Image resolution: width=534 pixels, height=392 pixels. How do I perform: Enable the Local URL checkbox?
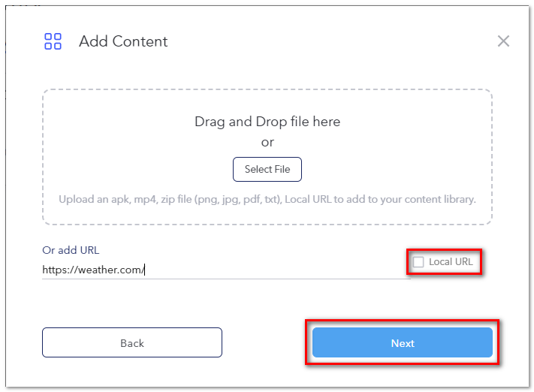click(418, 262)
